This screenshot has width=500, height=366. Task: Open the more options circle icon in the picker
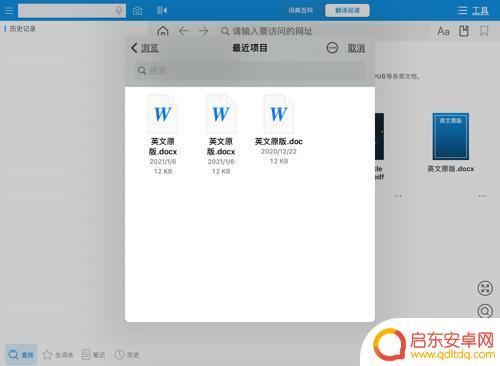tap(332, 48)
